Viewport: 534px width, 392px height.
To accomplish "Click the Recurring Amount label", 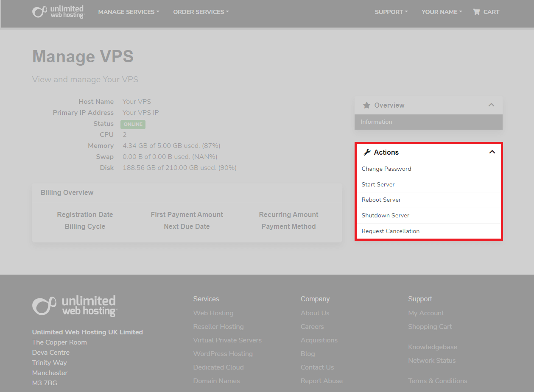I will (x=288, y=214).
